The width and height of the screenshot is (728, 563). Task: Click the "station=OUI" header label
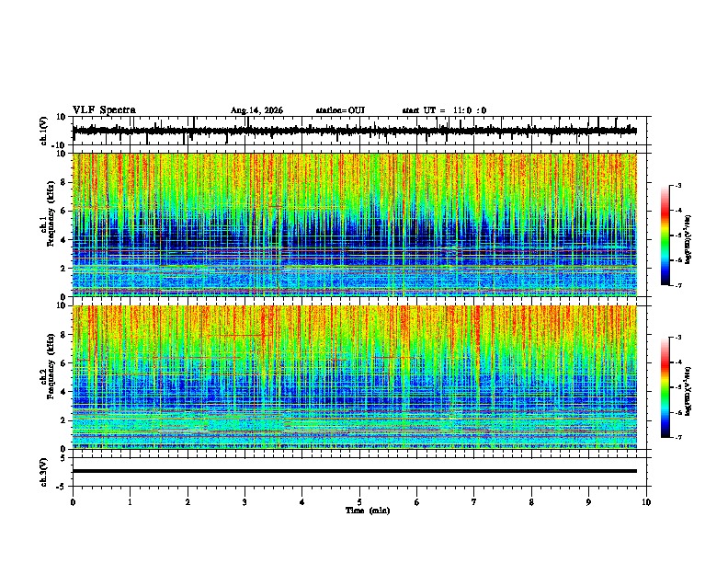340,110
